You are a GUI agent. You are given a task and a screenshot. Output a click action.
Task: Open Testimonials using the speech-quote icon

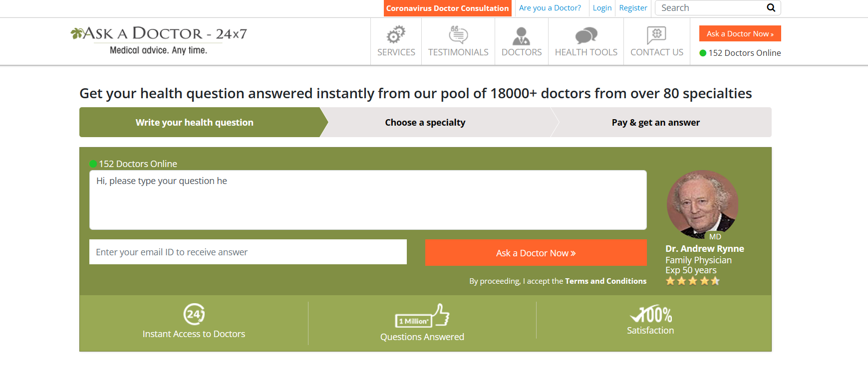coord(458,34)
